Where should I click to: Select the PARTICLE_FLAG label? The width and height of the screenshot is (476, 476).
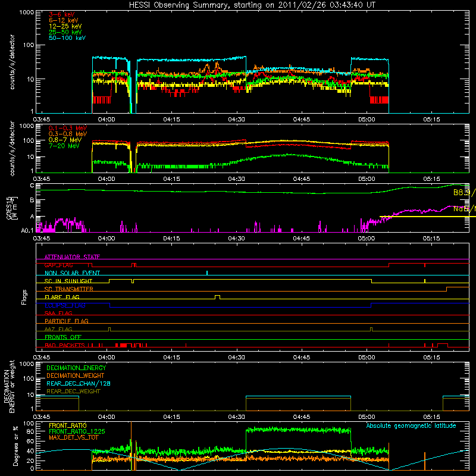(x=67, y=321)
